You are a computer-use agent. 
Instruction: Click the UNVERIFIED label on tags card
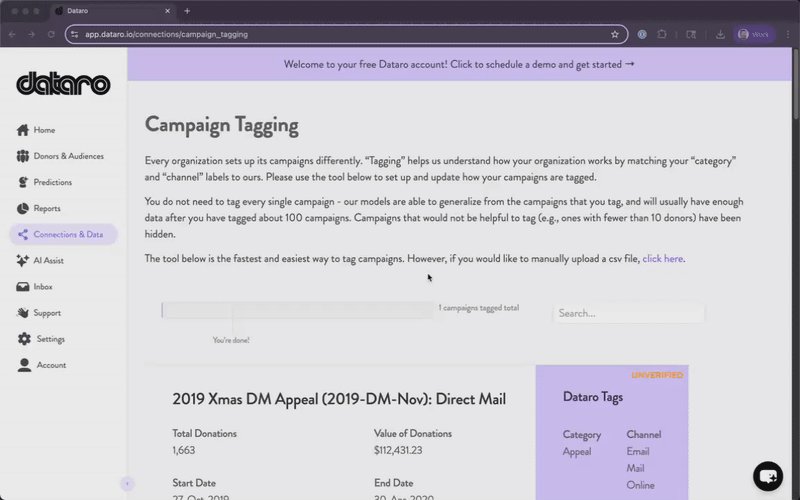[657, 375]
